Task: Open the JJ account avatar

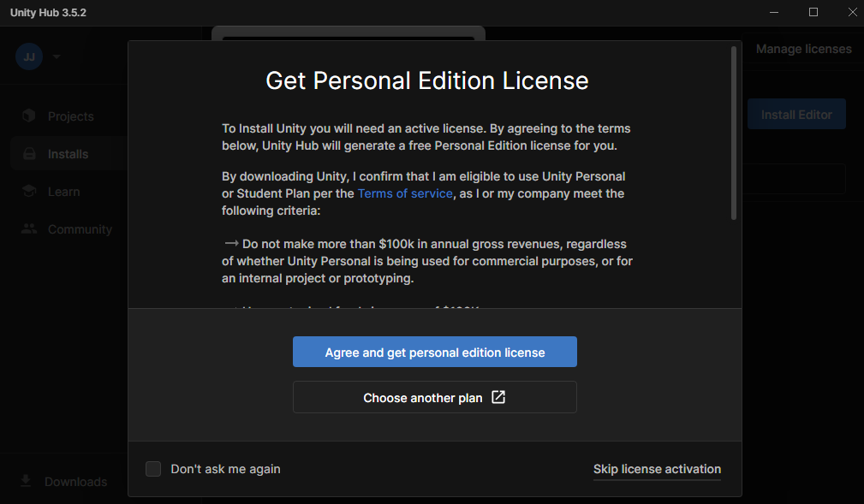Action: coord(29,56)
